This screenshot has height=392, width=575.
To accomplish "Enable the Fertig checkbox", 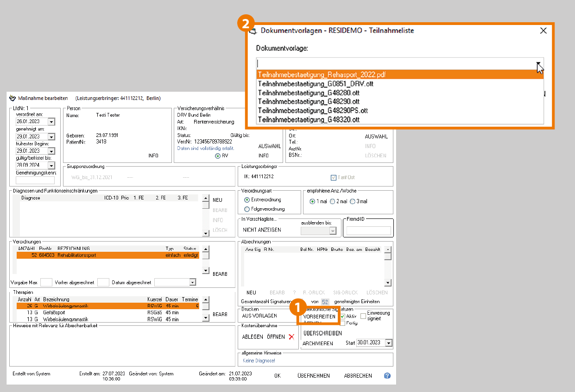I will click(342, 323).
